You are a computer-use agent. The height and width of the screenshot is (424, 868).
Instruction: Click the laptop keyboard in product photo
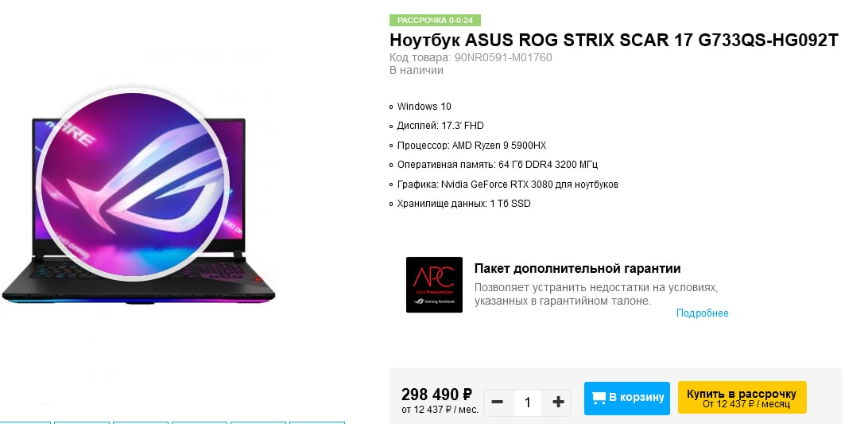[x=138, y=271]
